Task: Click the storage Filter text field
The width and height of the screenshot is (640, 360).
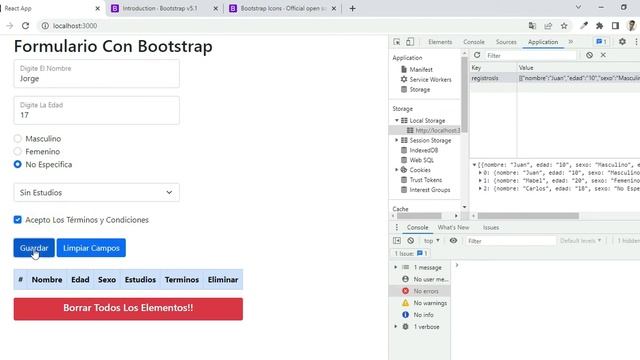Action: point(530,55)
